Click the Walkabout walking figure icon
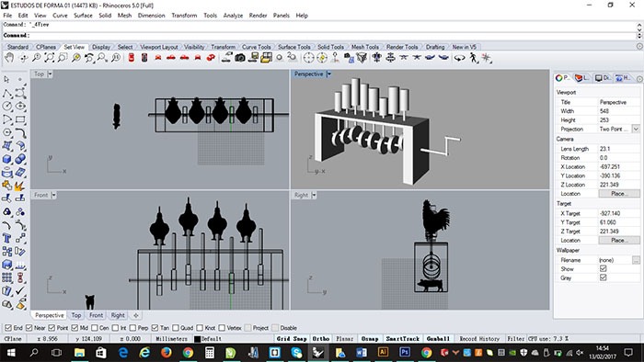The height and width of the screenshot is (362, 644). pos(473,58)
